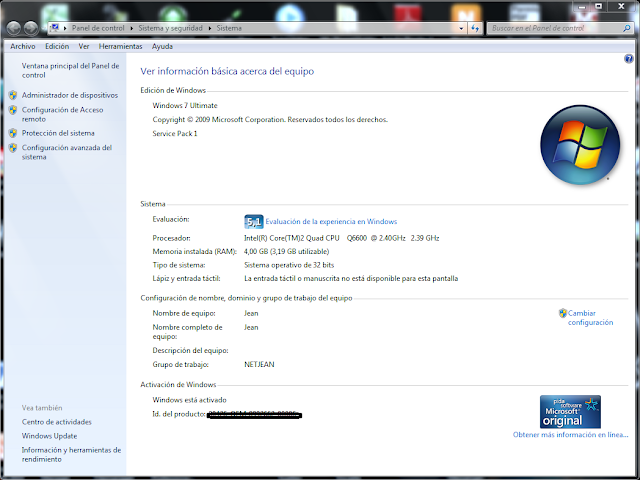Image resolution: width=640 pixels, height=480 pixels.
Task: Select the NETJEAN workgroup value
Action: [x=259, y=364]
